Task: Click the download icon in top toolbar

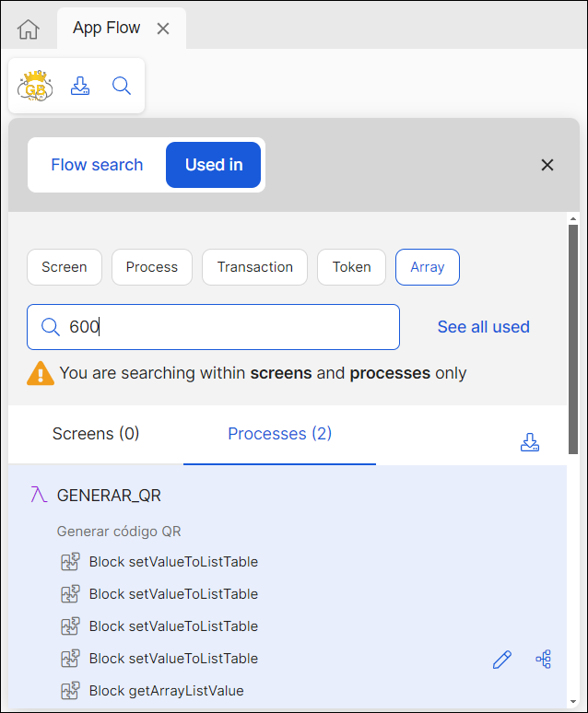Action: click(x=80, y=87)
